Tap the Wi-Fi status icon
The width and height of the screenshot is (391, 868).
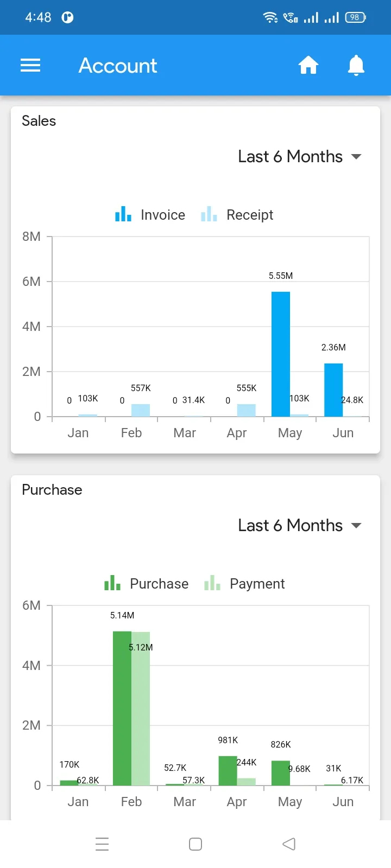pos(270,17)
